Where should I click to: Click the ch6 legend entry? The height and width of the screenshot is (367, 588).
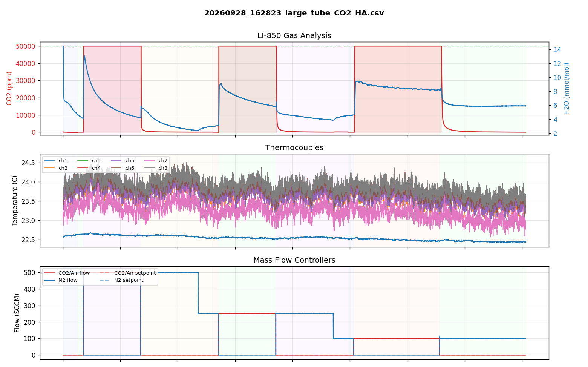pyautogui.click(x=122, y=168)
